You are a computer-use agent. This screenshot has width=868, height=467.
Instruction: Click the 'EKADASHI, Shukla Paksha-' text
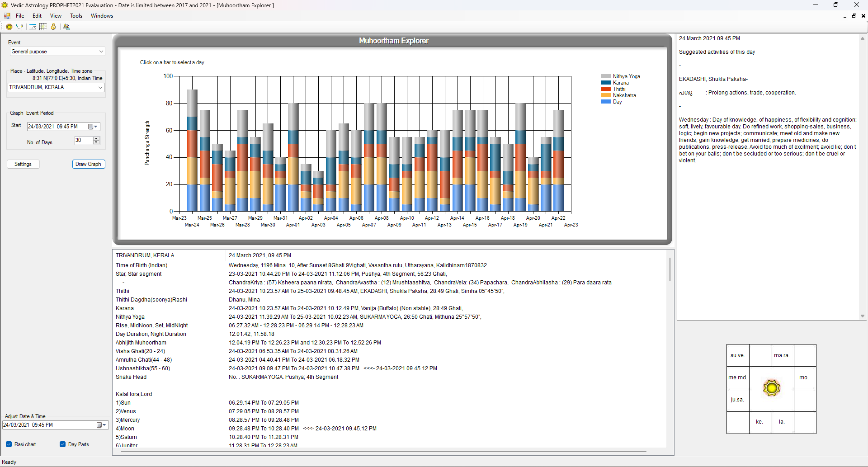pos(713,79)
